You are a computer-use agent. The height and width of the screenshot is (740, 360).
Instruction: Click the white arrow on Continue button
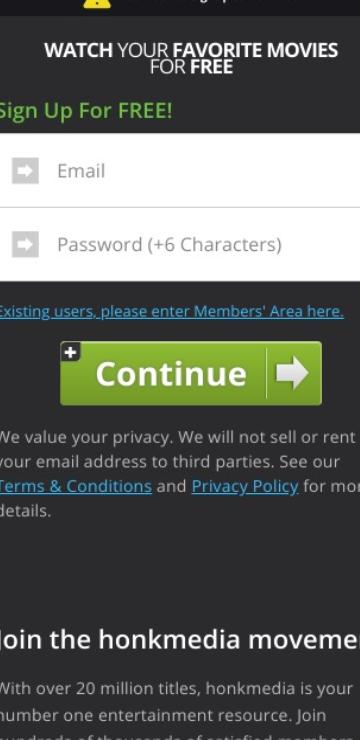click(x=292, y=373)
